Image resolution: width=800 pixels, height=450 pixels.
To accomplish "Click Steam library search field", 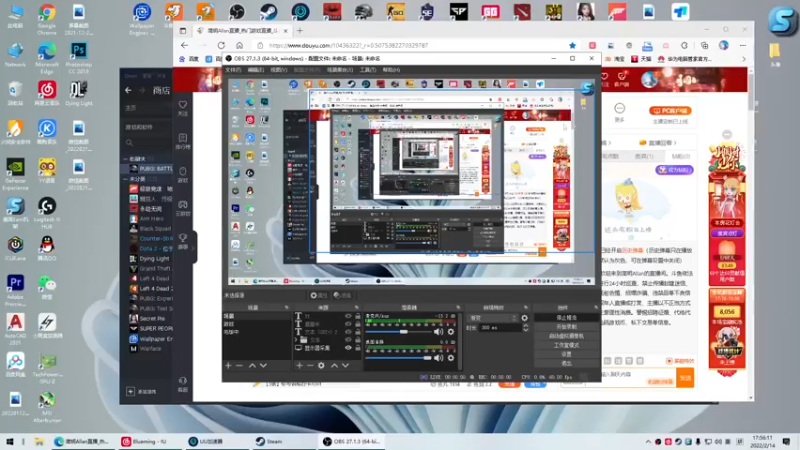I will (x=148, y=143).
